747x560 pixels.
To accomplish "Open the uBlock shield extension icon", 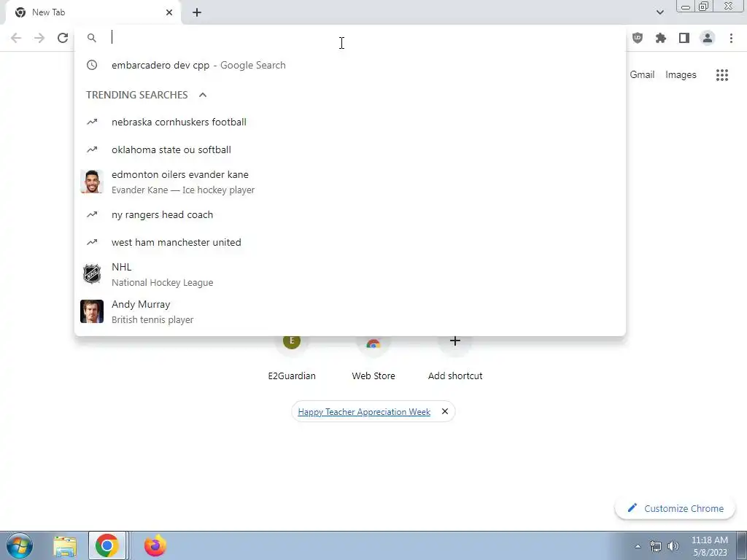I will point(638,38).
